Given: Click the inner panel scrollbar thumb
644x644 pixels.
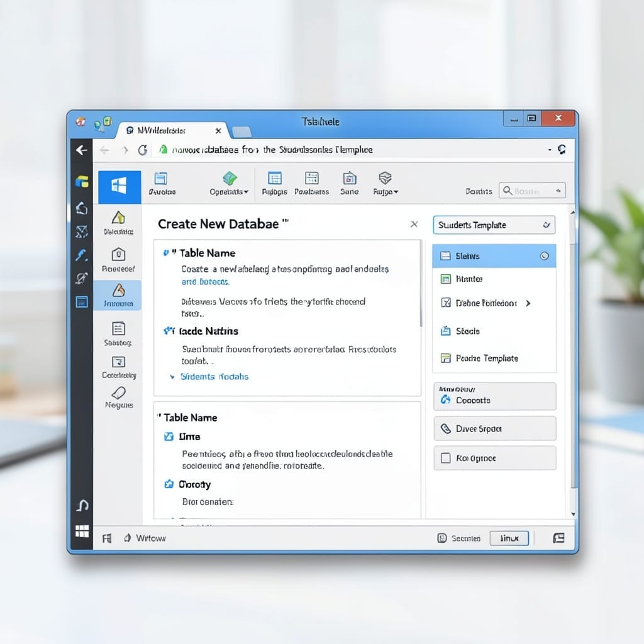Looking at the screenshot, I should pos(421,284).
